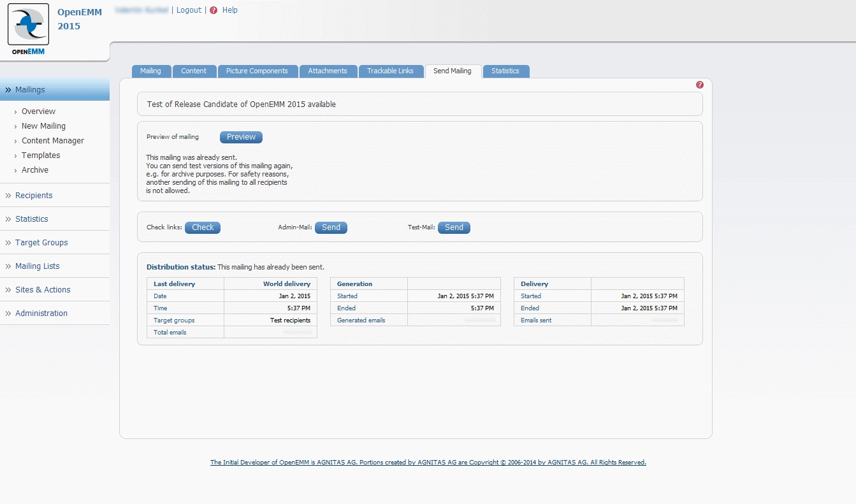Open New Mailing in sidebar
The height and width of the screenshot is (504, 856).
point(43,126)
